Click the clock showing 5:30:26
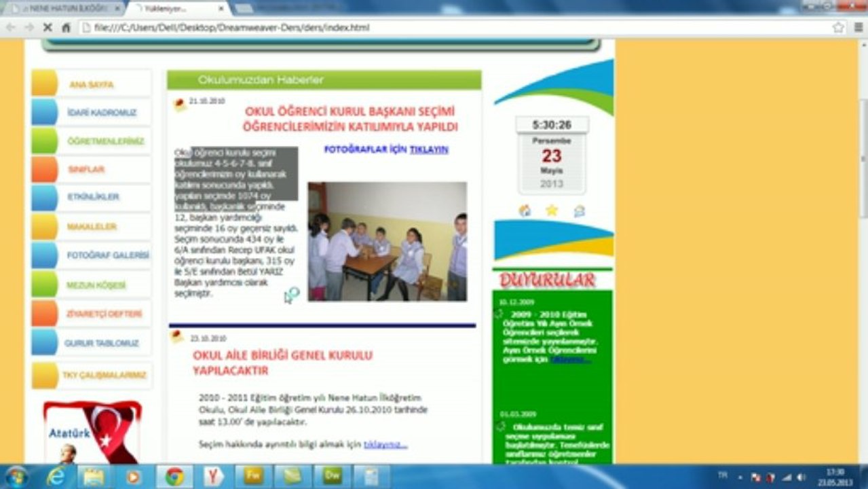Image resolution: width=868 pixels, height=489 pixels. tap(552, 125)
